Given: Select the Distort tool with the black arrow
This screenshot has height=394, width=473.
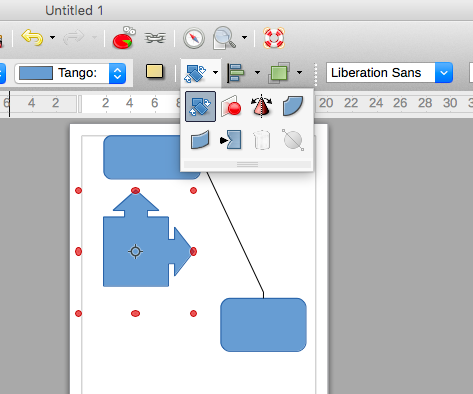Looking at the screenshot, I should pos(231,140).
